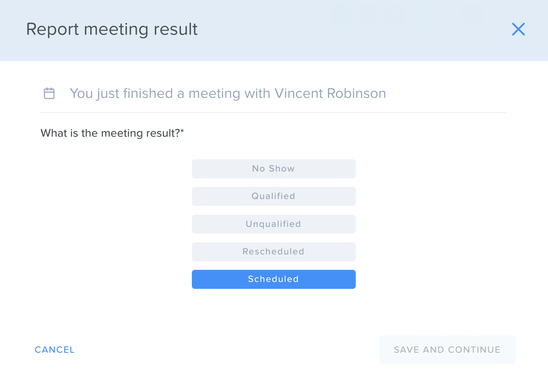Dismiss dialog with the blue X icon
Image resolution: width=548 pixels, height=392 pixels.
click(518, 29)
